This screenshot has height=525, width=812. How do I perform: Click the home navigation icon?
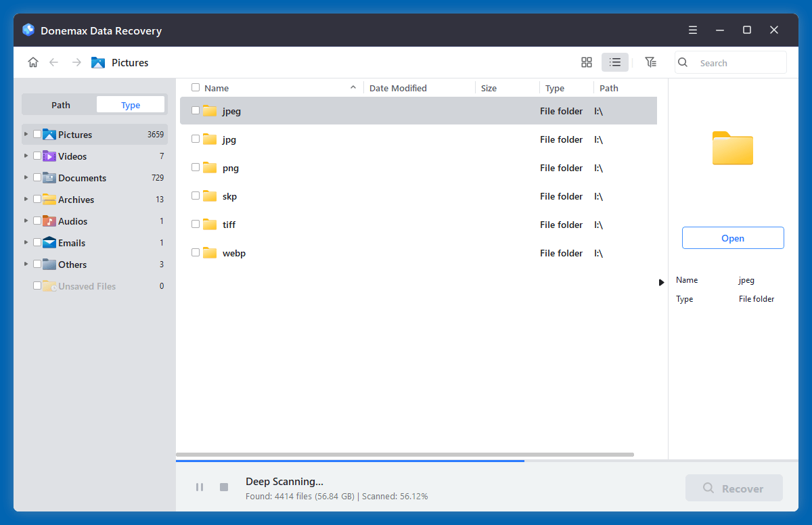tap(32, 62)
